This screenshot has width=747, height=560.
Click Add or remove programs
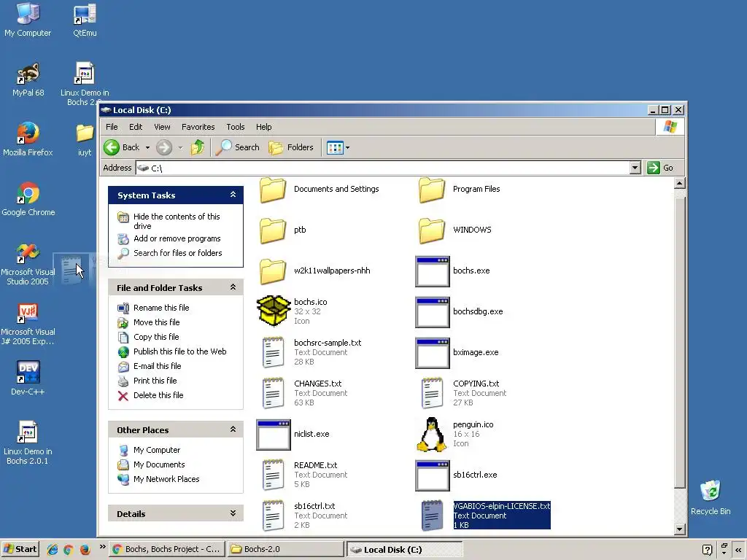(x=177, y=238)
